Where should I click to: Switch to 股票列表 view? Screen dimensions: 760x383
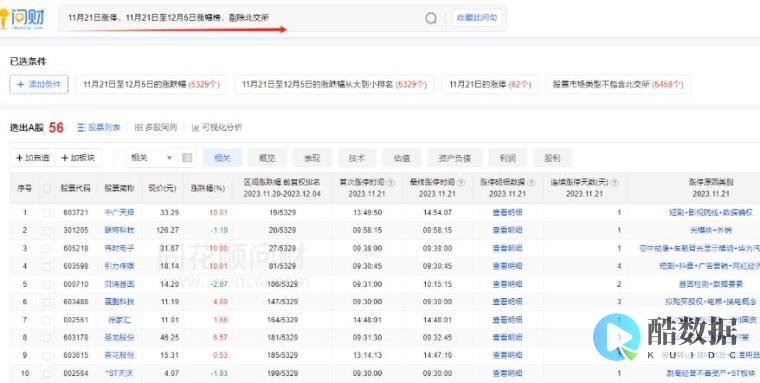pos(99,128)
